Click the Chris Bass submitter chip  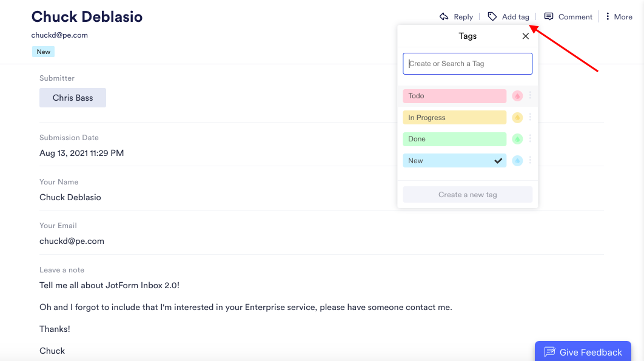[x=73, y=98]
